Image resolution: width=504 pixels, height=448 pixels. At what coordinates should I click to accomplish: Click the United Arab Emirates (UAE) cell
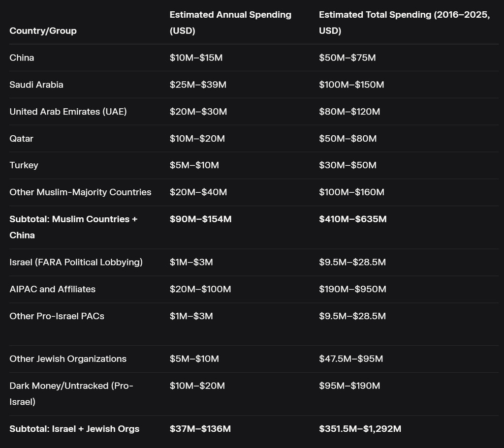[68, 112]
